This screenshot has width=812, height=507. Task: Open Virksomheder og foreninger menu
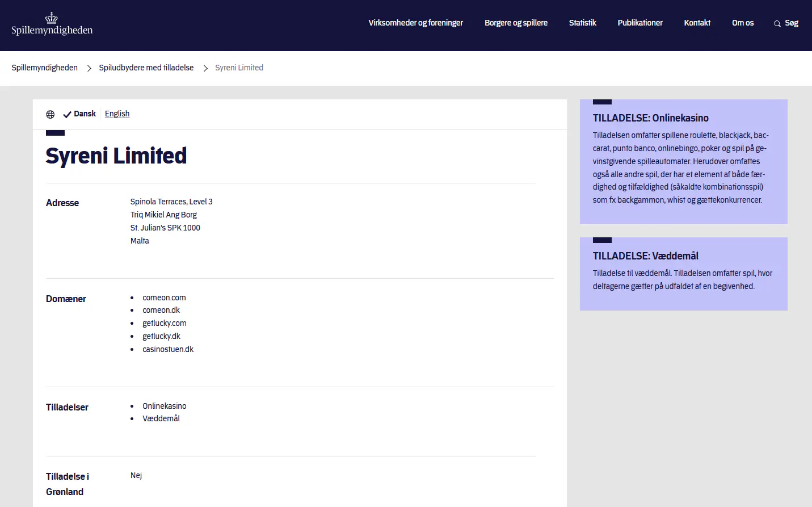click(x=416, y=23)
